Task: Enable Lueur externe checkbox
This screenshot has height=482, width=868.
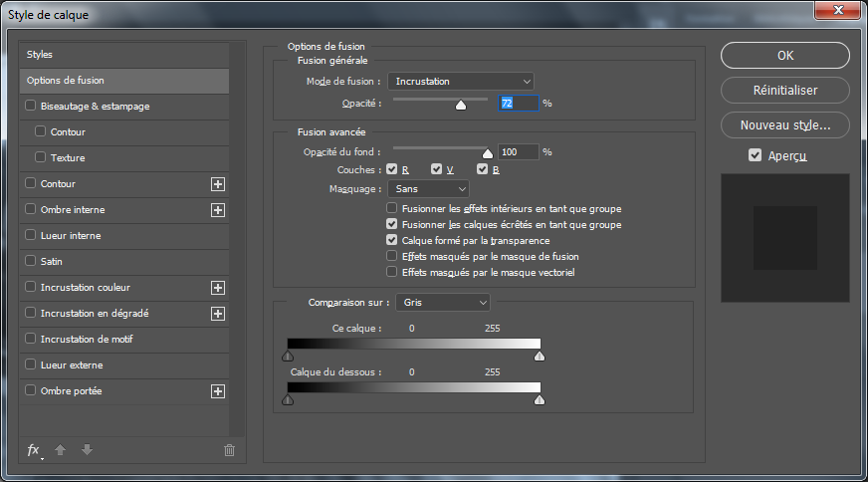Action: 31,364
